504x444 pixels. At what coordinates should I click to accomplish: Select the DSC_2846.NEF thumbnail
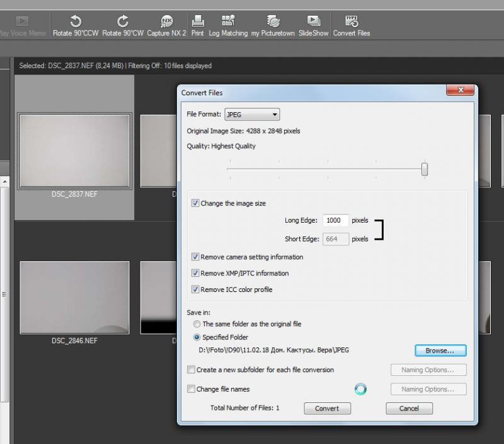[x=74, y=298]
